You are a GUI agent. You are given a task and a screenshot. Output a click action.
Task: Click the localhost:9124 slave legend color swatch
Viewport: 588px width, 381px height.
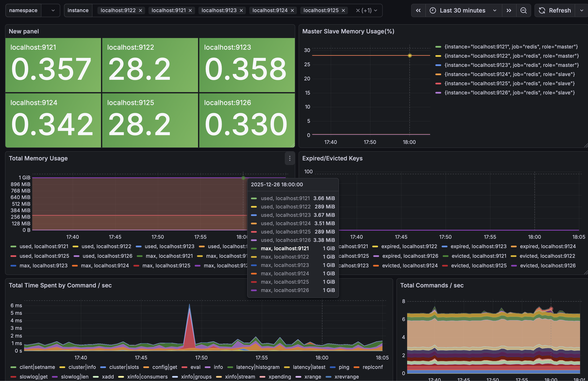(x=438, y=74)
